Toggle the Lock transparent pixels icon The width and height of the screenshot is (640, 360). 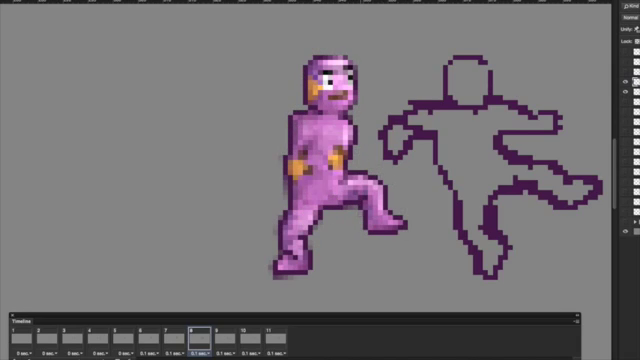click(x=637, y=41)
